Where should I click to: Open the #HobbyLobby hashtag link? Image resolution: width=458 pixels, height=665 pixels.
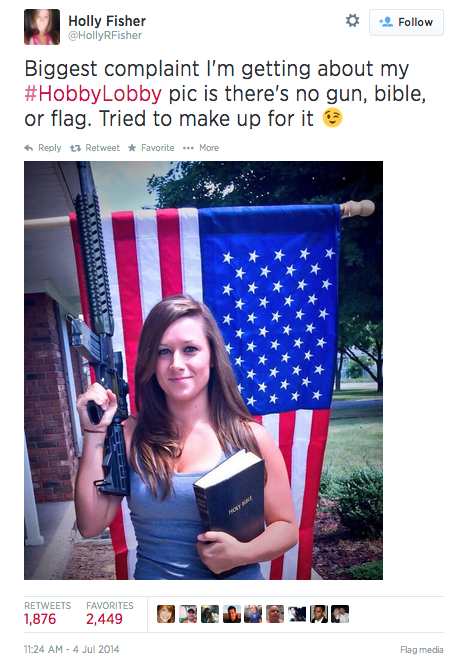point(93,94)
